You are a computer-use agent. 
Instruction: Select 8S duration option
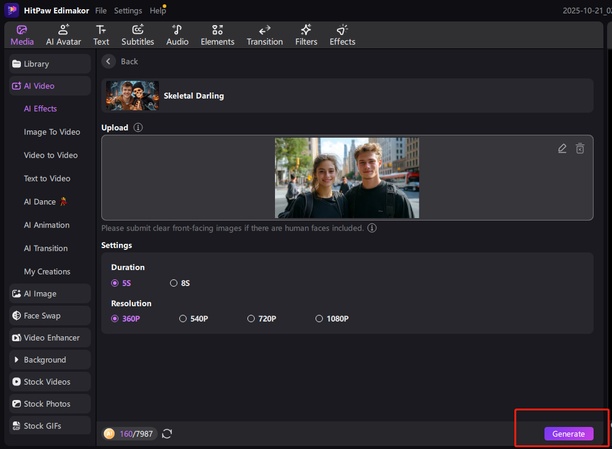(174, 283)
